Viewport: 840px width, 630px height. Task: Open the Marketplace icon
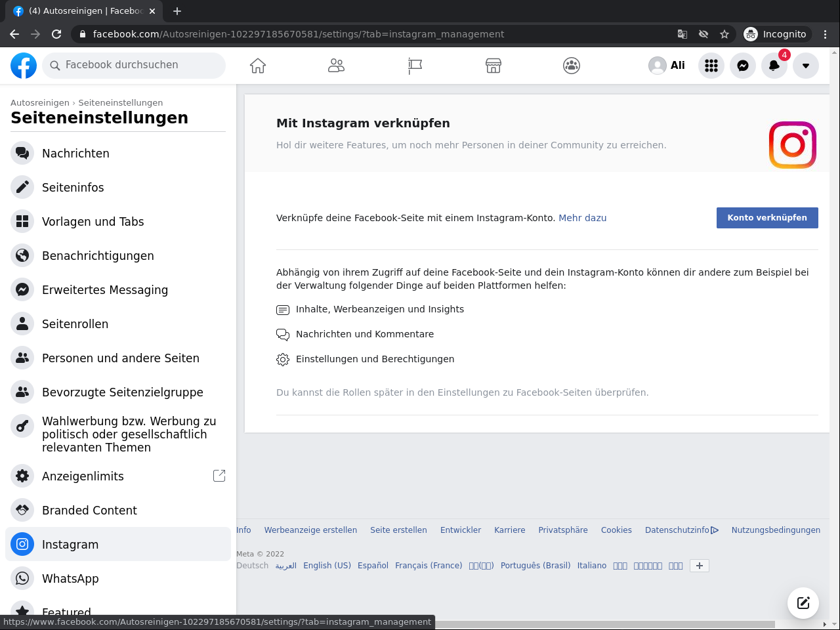point(493,66)
